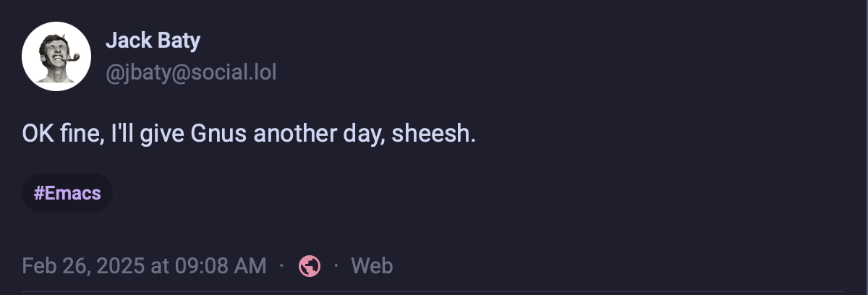Viewport: 868px width, 295px height.
Task: Click the empty area right of the post header
Action: tap(579, 56)
